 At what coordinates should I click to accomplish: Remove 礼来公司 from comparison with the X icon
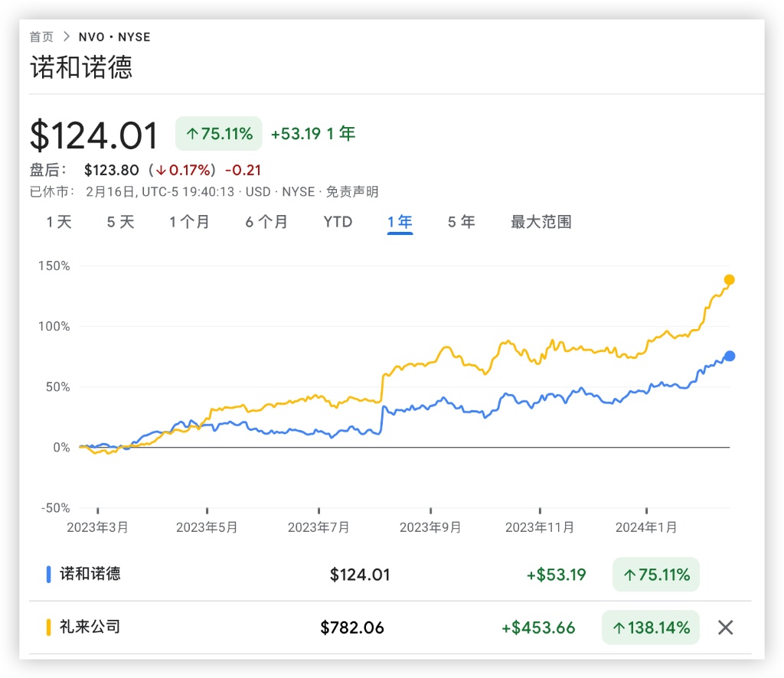tap(725, 627)
